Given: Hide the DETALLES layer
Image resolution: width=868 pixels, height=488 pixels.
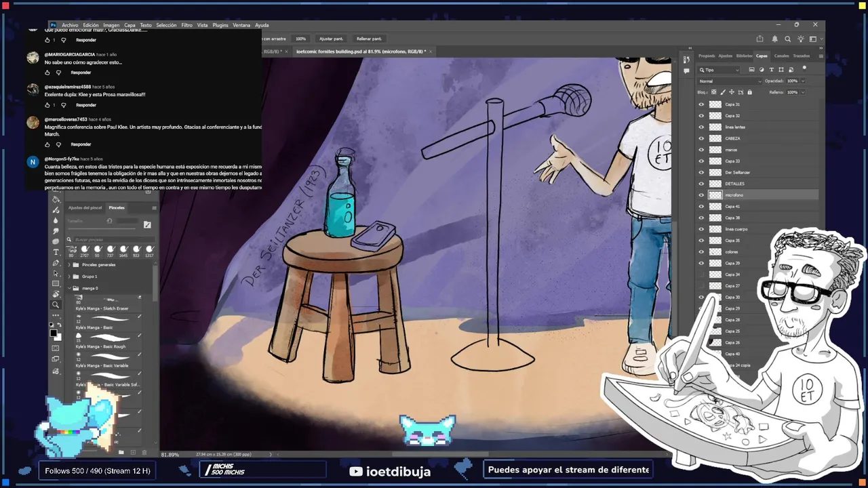Looking at the screenshot, I should pyautogui.click(x=701, y=184).
